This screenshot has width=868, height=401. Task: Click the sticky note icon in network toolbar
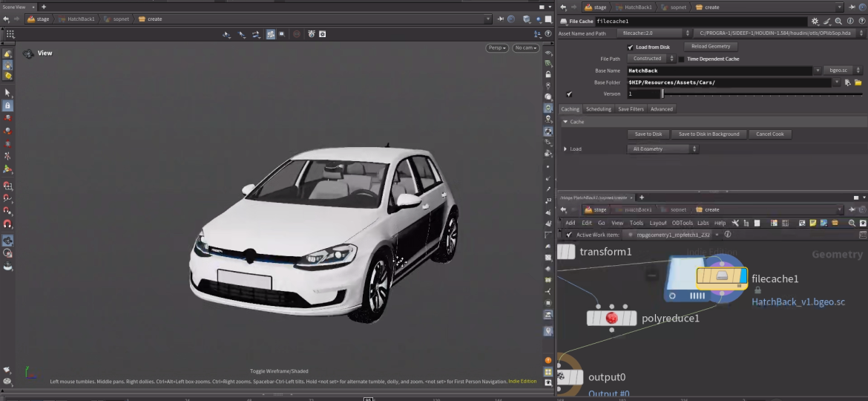(x=812, y=223)
